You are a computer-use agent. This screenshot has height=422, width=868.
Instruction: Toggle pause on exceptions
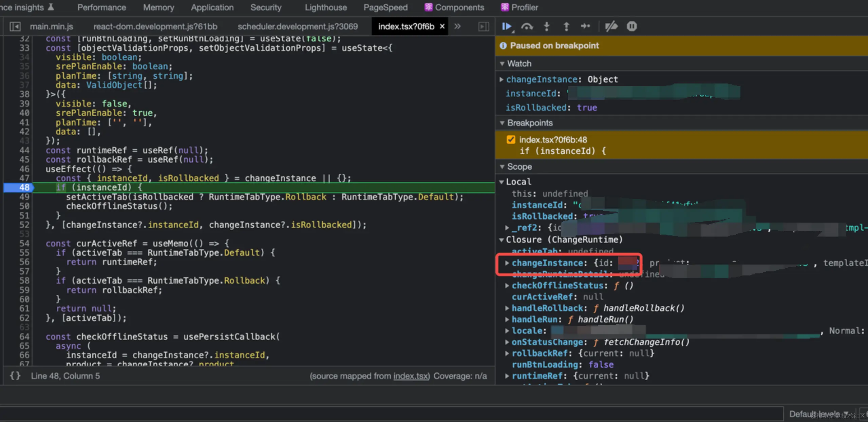click(x=632, y=26)
